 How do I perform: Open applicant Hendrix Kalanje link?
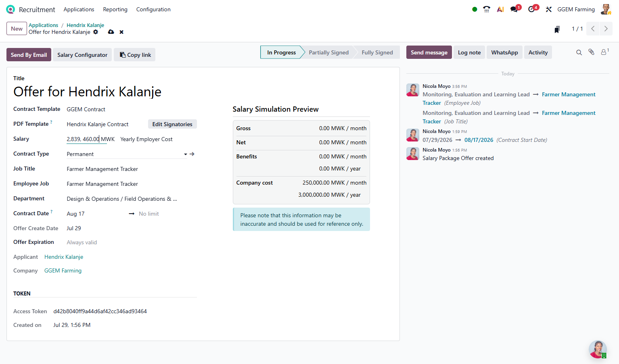pyautogui.click(x=64, y=257)
